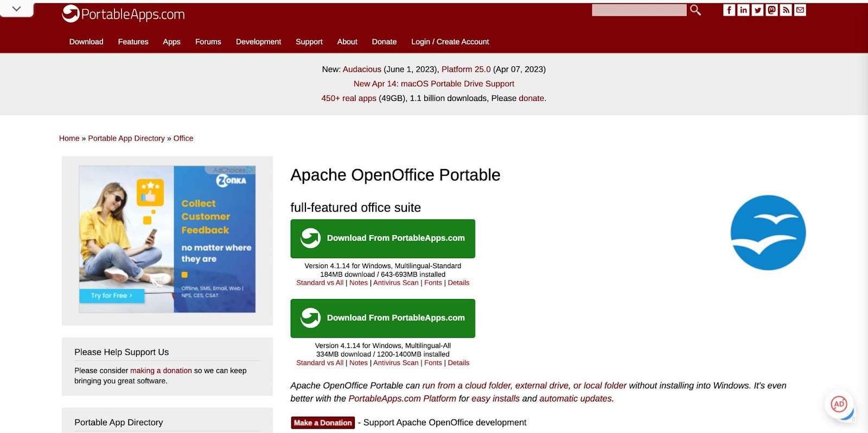
Task: Click the search magnifier icon
Action: [695, 10]
